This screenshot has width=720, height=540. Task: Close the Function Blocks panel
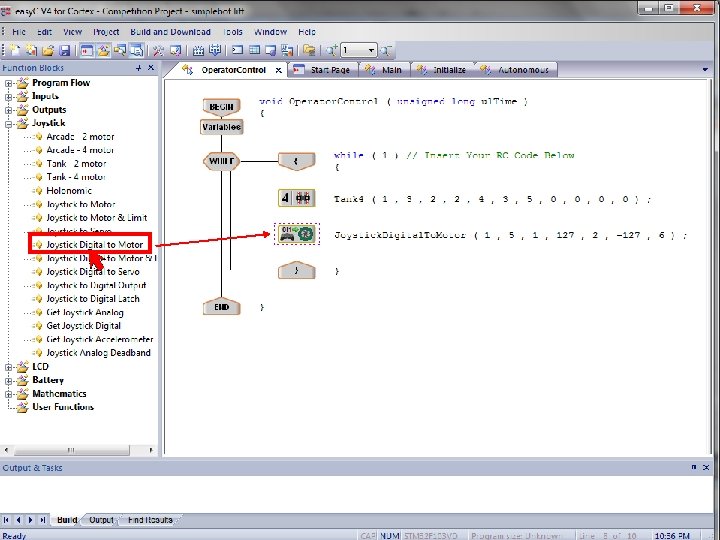(x=151, y=68)
